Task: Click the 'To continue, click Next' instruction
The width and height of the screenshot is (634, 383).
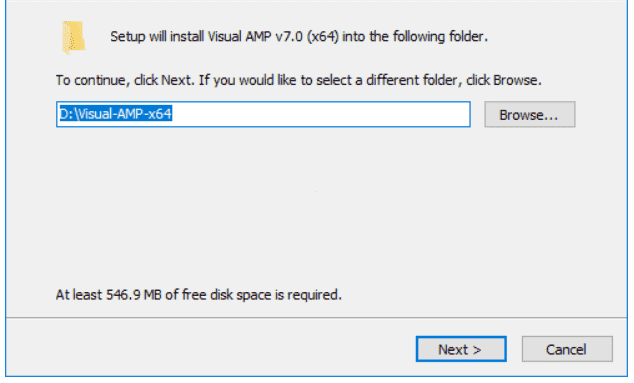Action: (x=298, y=80)
